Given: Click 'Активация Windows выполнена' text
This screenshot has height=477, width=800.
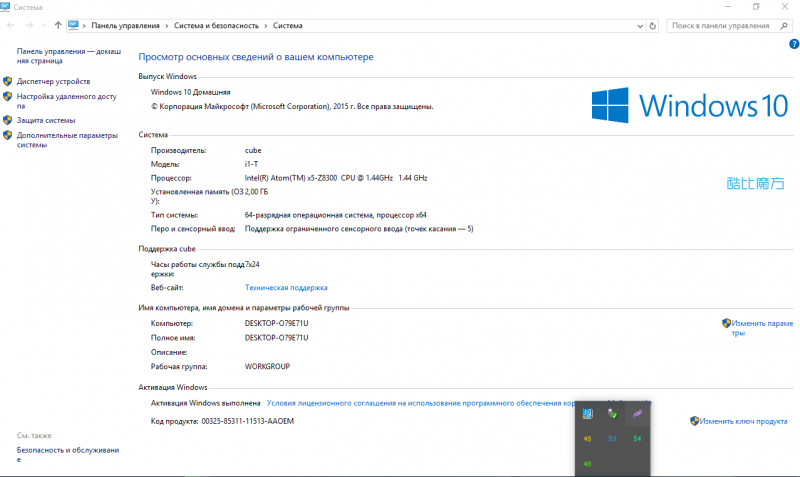Looking at the screenshot, I should (206, 403).
